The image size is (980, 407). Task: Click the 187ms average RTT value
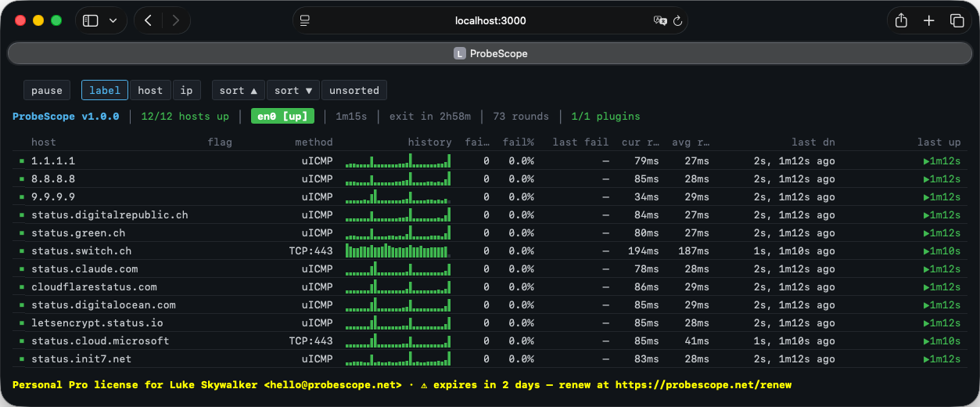point(693,251)
